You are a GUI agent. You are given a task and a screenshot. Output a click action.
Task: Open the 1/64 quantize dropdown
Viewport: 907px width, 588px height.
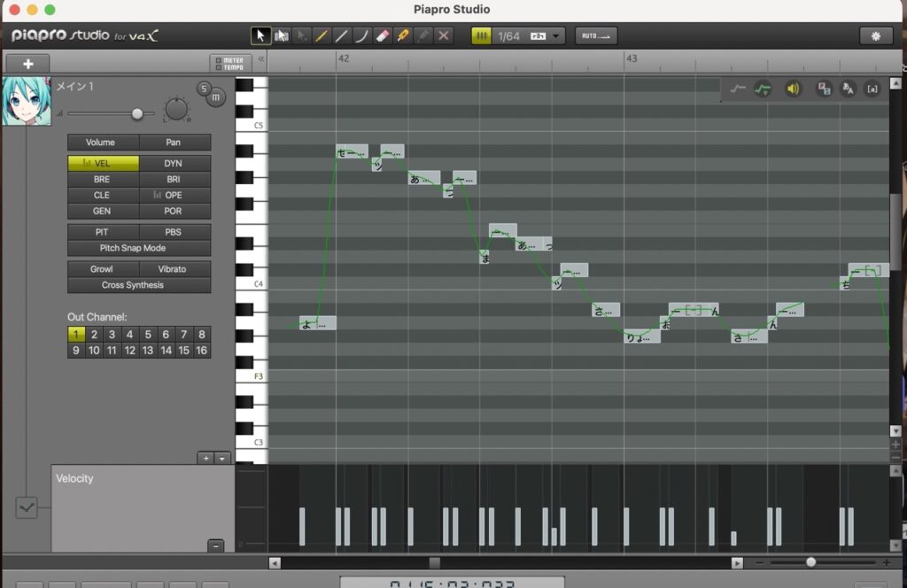coord(557,36)
